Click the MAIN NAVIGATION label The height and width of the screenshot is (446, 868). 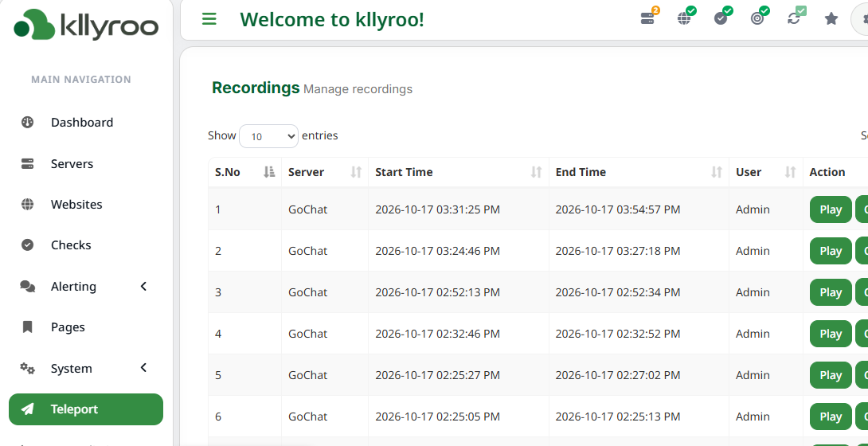tap(81, 80)
